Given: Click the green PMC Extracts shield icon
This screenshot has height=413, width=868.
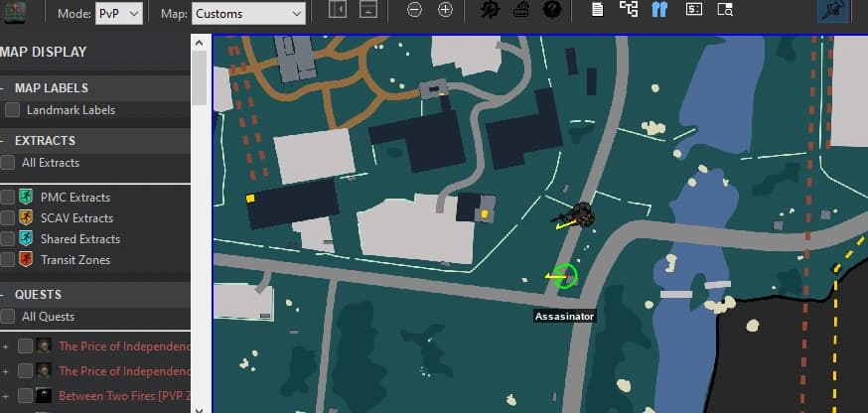Looking at the screenshot, I should (x=26, y=198).
